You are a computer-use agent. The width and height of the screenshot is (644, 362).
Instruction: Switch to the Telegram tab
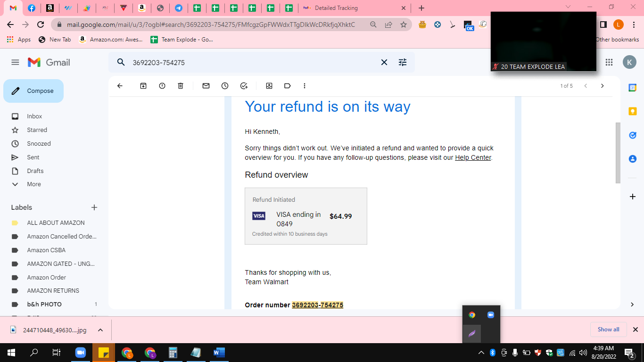(x=179, y=8)
